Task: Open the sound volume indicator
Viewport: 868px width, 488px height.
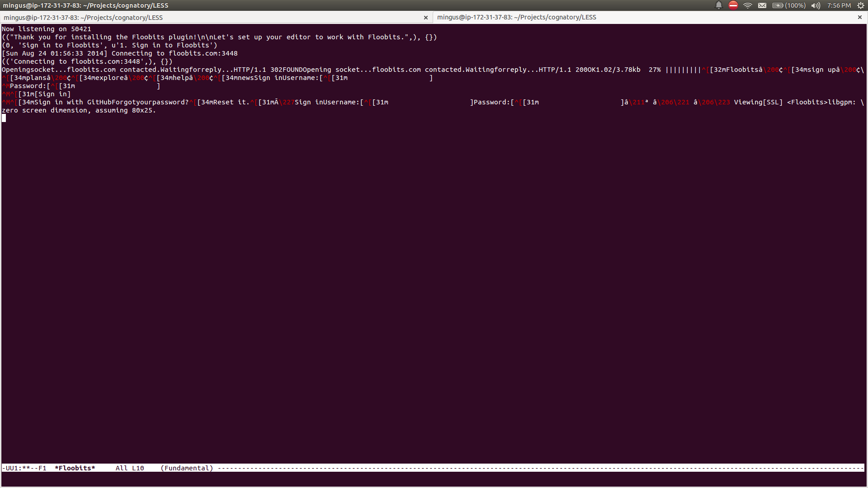Action: pos(816,5)
